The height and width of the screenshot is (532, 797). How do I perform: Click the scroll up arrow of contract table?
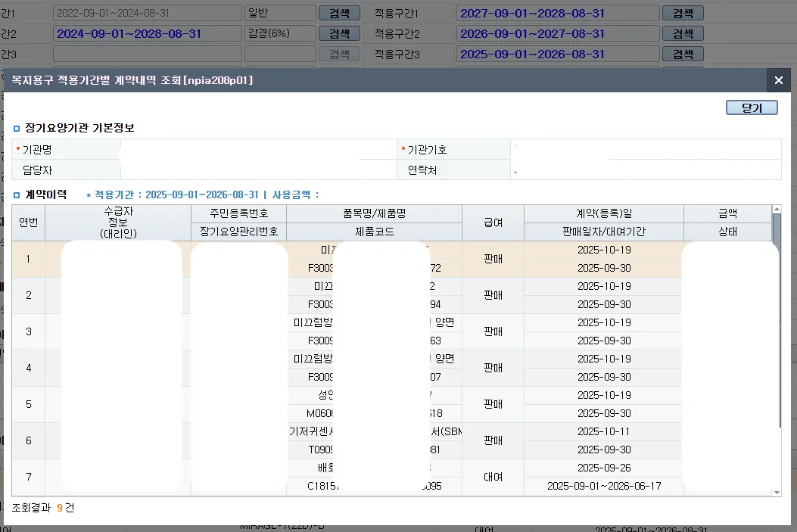(776, 210)
